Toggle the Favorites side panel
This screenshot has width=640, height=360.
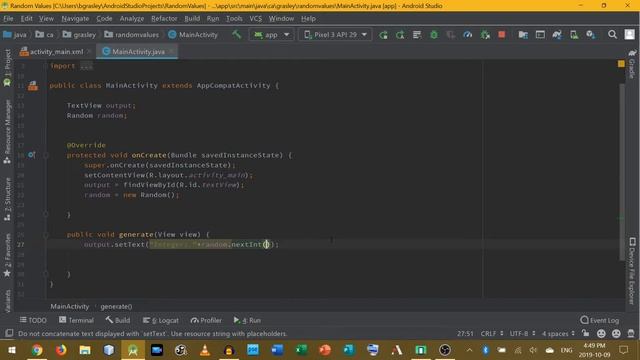7,255
